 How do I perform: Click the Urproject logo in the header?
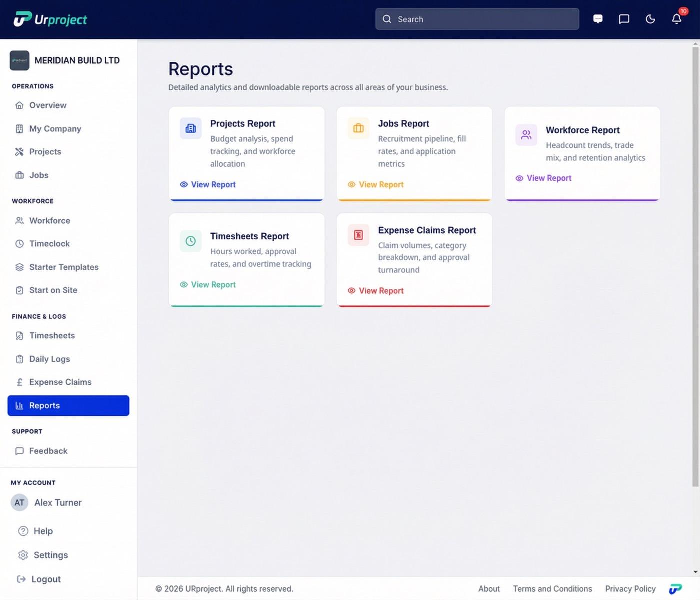pyautogui.click(x=50, y=19)
